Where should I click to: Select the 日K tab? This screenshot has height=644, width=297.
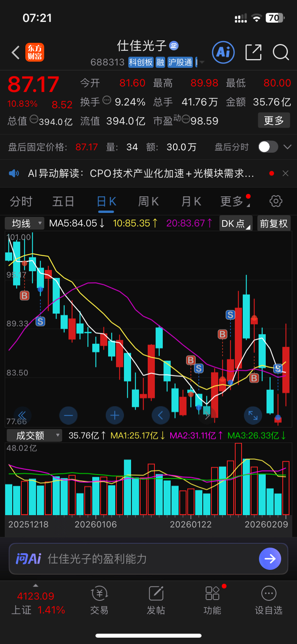pyautogui.click(x=107, y=201)
